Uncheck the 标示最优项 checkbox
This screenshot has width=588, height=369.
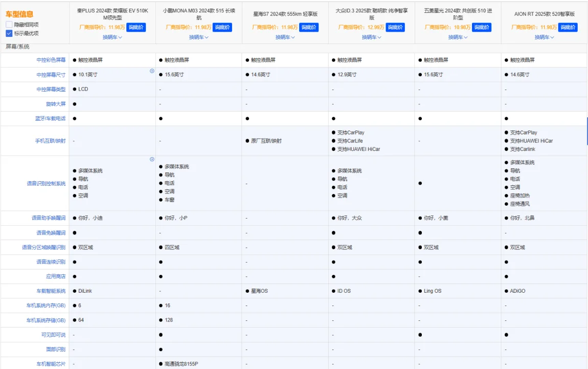[9, 33]
